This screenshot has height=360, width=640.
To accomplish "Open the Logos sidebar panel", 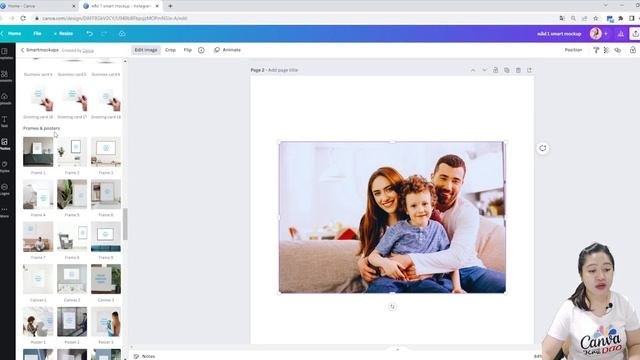I will pyautogui.click(x=5, y=189).
